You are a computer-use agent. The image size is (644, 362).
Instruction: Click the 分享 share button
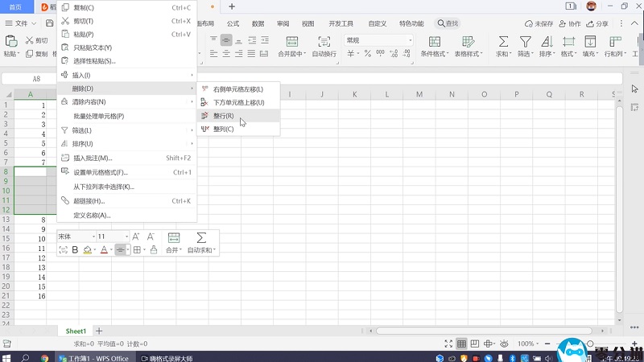coord(597,24)
